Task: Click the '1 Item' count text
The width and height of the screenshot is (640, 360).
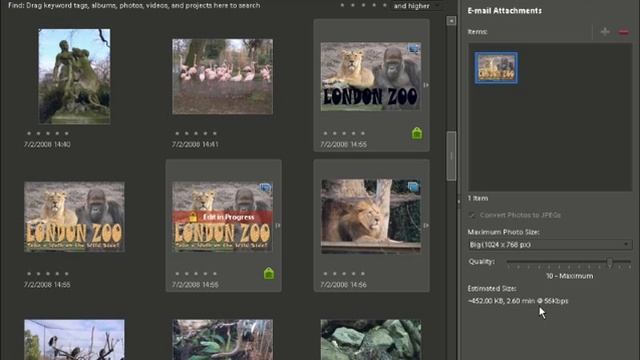Action: [x=478, y=198]
